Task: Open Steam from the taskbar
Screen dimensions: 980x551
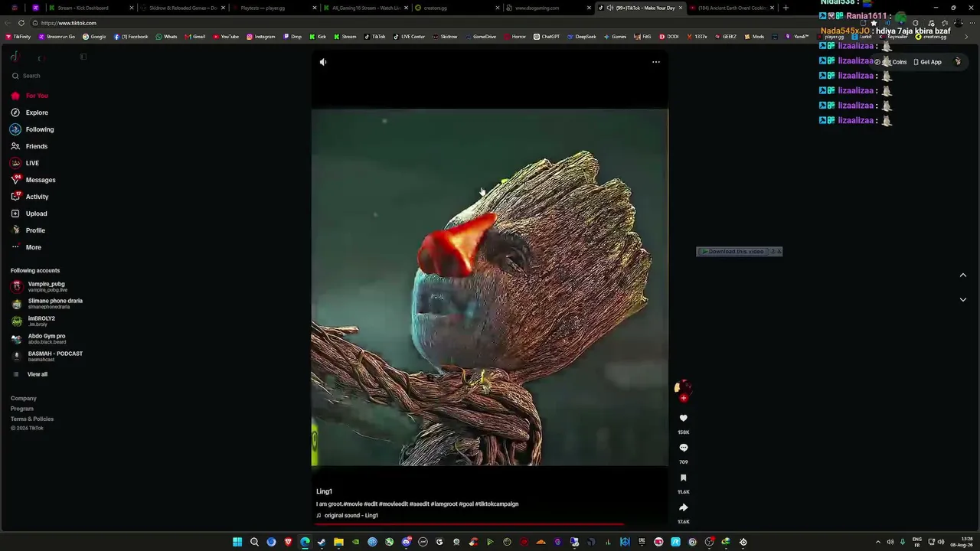Action: pos(322,542)
